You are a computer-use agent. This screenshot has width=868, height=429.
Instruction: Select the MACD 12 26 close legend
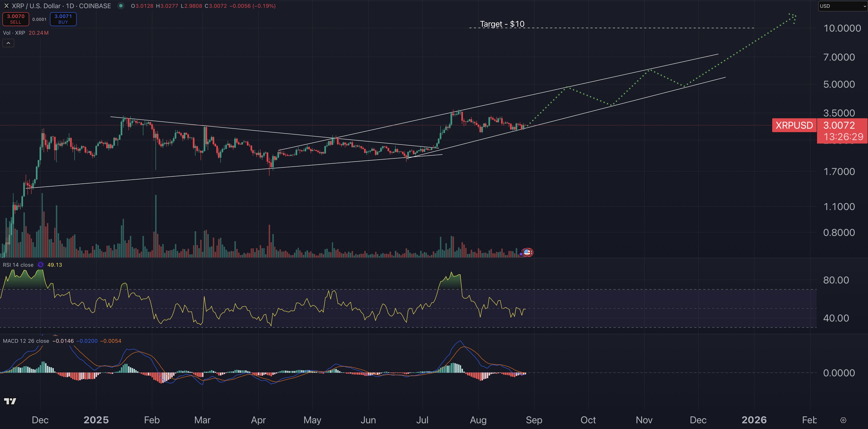click(x=26, y=341)
